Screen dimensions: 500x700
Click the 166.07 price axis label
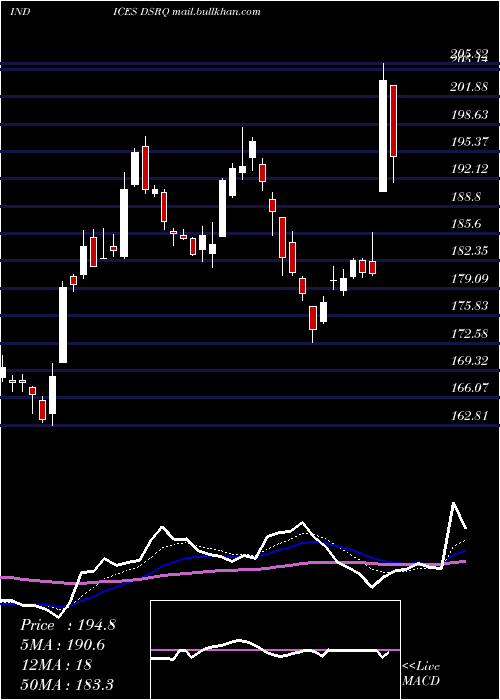[x=469, y=388]
